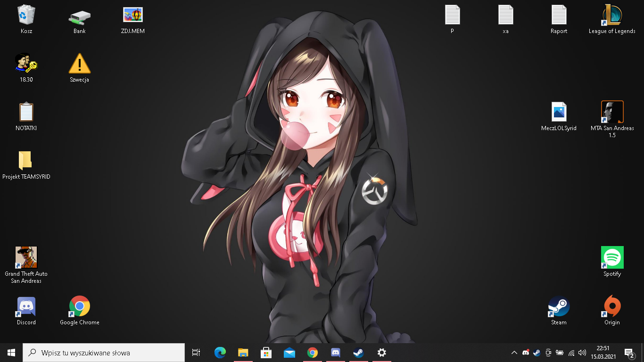
Task: Select the NOTATKI notepad icon
Action: [x=26, y=116]
